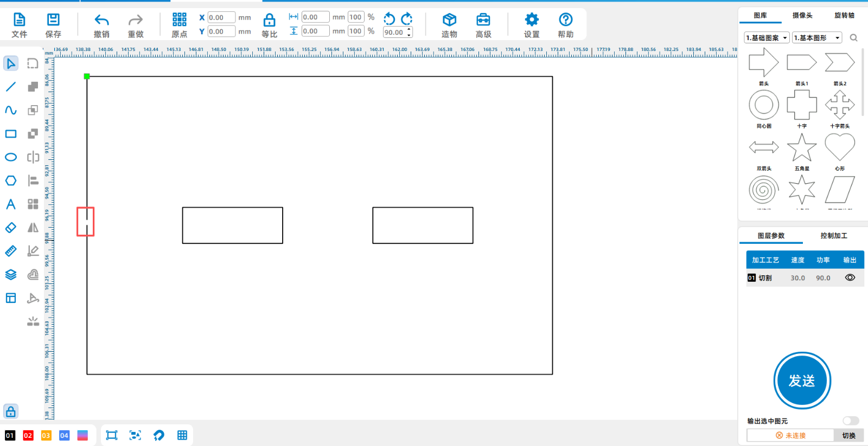The height and width of the screenshot is (446, 868).
Task: Pick the Bezier curve tool
Action: pyautogui.click(x=11, y=110)
